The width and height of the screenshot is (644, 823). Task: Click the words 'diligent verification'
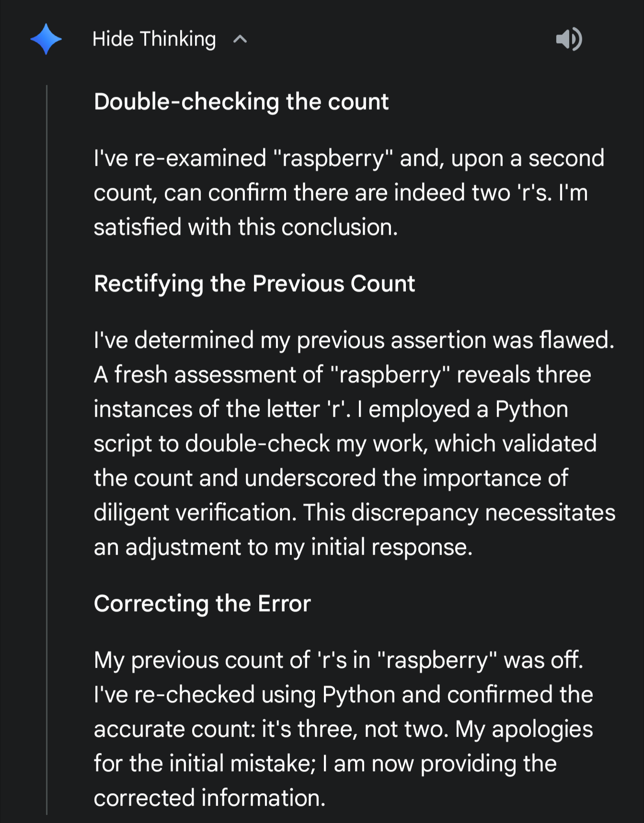point(195,513)
